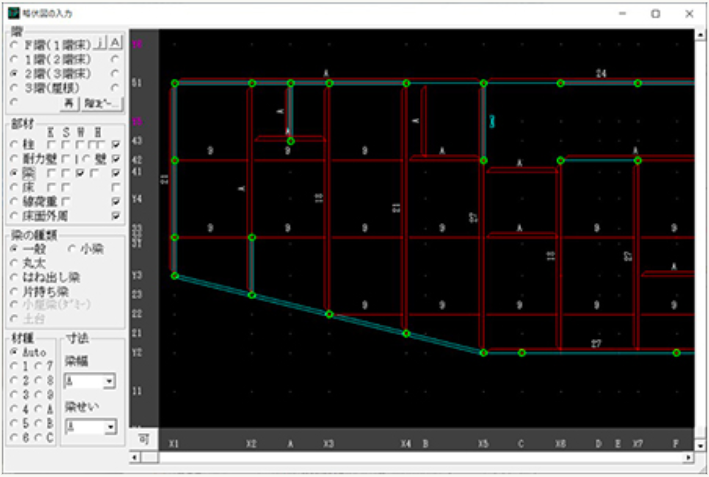This screenshot has height=477, width=709.
Task: Toggle the rightmost checkbox in 床面外周 row
Action: [117, 215]
